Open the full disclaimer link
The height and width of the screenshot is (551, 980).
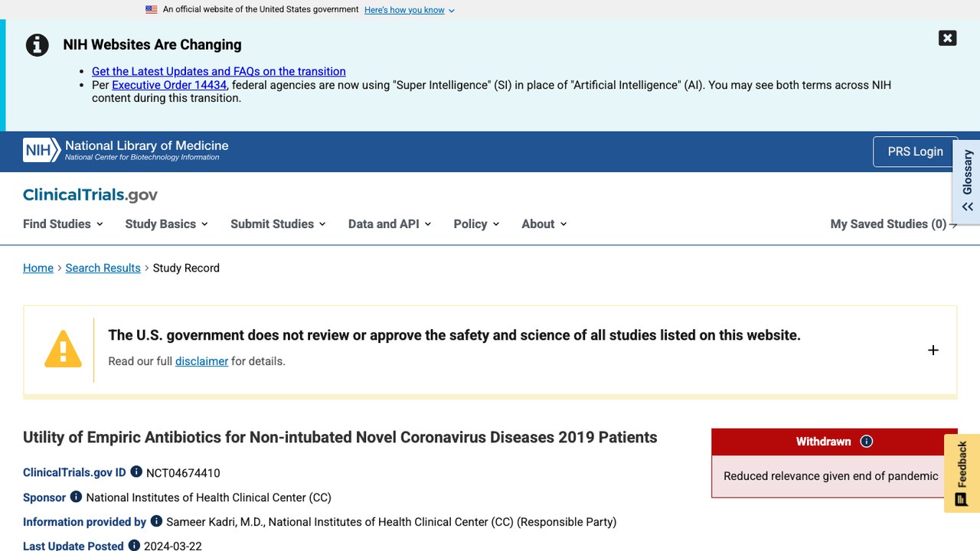(202, 361)
